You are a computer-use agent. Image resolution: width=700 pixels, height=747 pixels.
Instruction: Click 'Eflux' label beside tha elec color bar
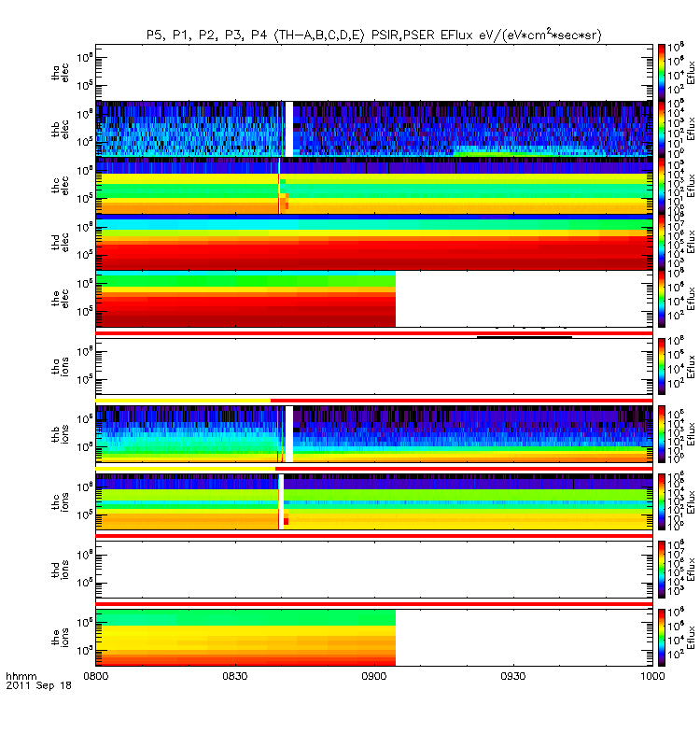coord(691,73)
